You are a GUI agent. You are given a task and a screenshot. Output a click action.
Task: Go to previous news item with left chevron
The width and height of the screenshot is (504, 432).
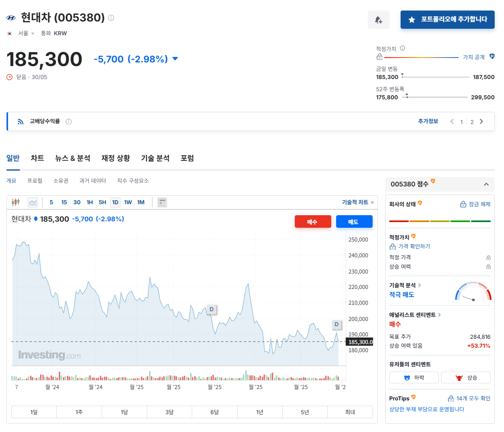(452, 122)
